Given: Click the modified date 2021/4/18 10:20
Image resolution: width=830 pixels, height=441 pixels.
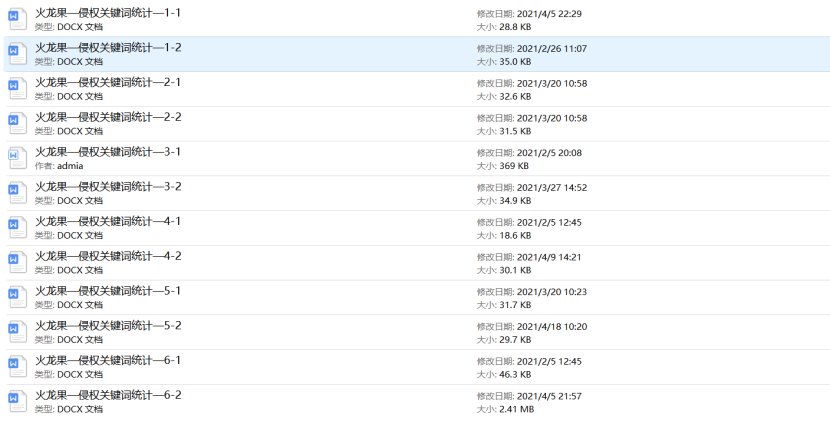Looking at the screenshot, I should tap(550, 326).
